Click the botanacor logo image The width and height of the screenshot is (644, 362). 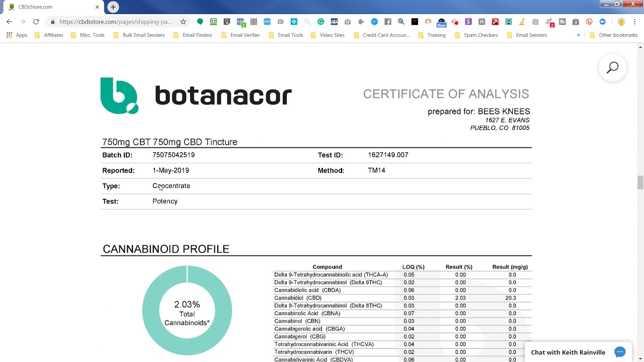(x=196, y=96)
